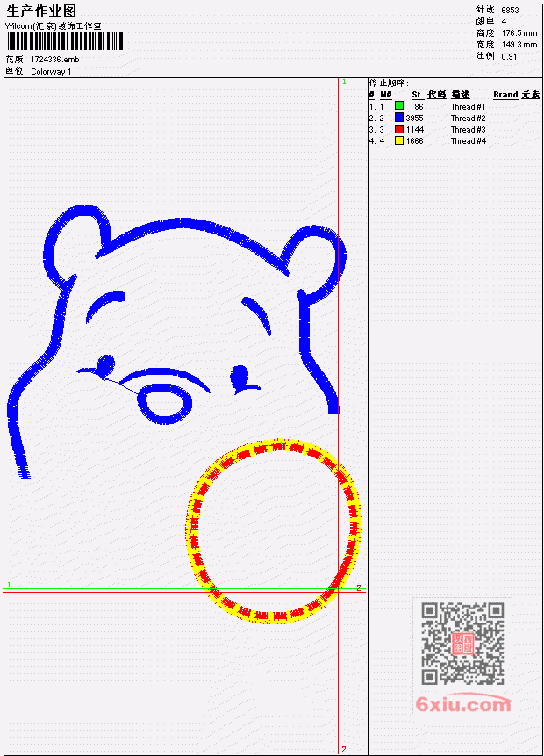Click the "St." column header
The width and height of the screenshot is (544, 756).
(418, 95)
